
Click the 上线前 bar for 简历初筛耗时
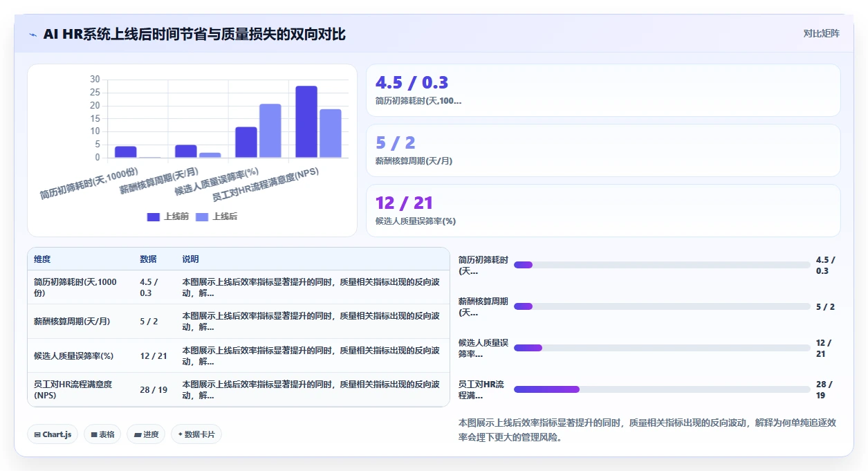[x=125, y=152]
